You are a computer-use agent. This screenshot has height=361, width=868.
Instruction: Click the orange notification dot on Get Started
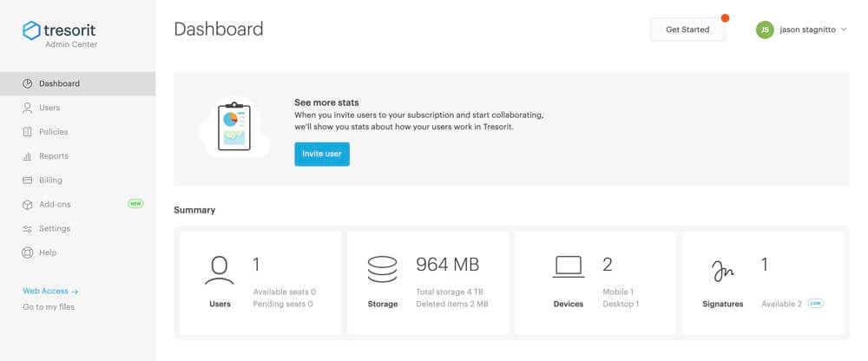click(725, 18)
